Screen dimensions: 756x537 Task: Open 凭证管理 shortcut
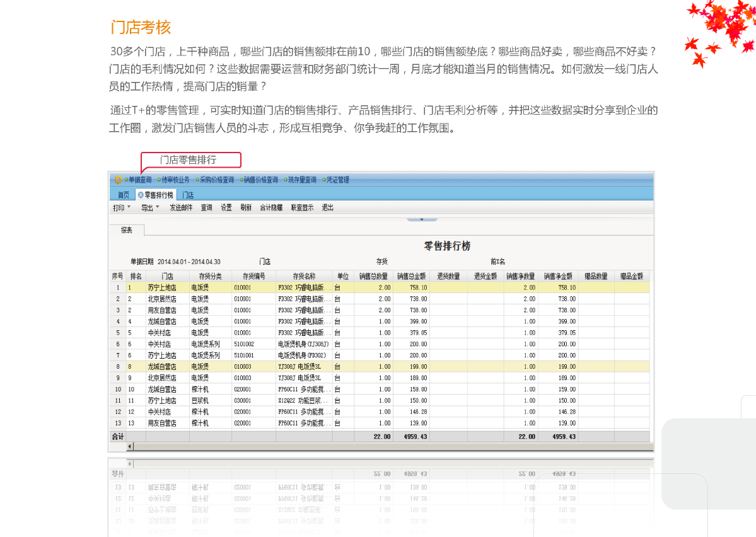coord(337,180)
